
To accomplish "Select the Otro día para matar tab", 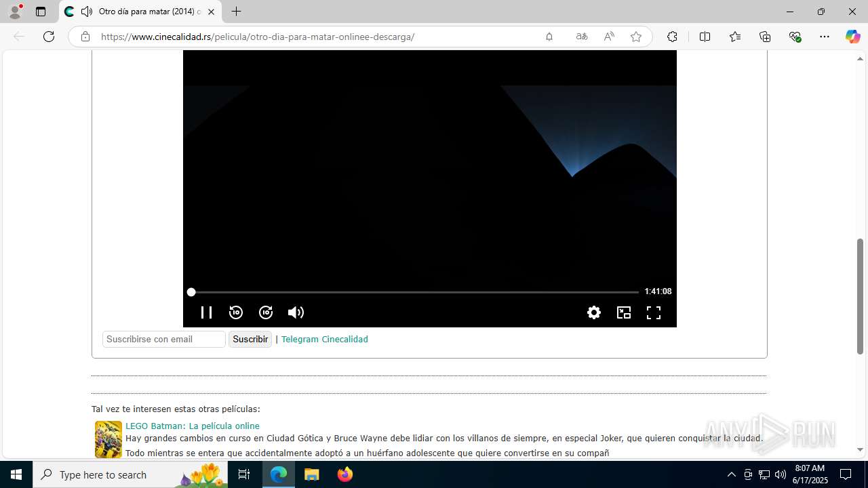I will click(140, 12).
